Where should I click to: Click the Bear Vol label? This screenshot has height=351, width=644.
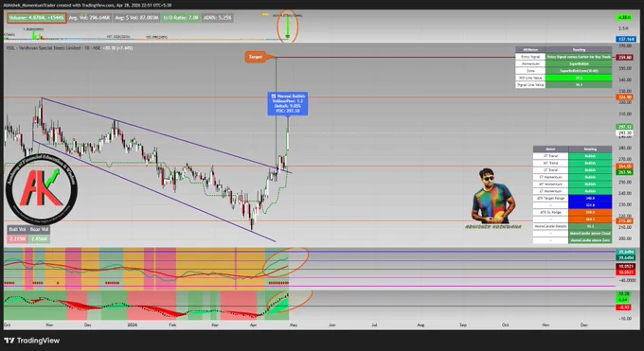pos(39,229)
